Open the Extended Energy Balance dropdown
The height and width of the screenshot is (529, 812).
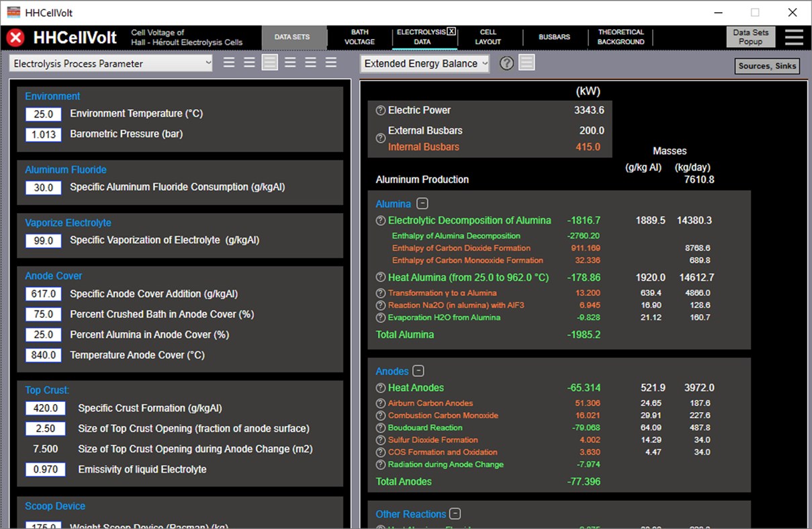[424, 63]
